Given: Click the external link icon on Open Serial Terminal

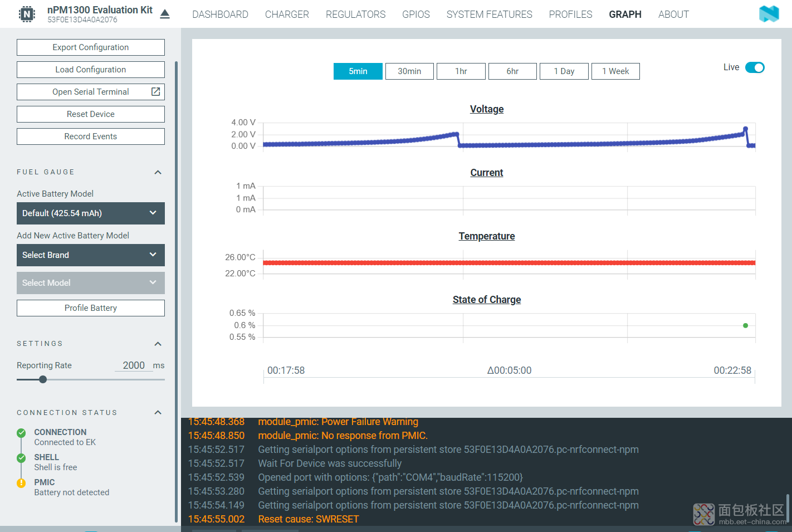Looking at the screenshot, I should tap(156, 91).
